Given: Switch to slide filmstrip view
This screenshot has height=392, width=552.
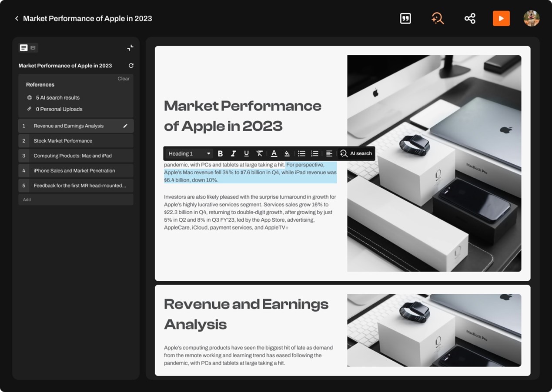Looking at the screenshot, I should [x=33, y=48].
